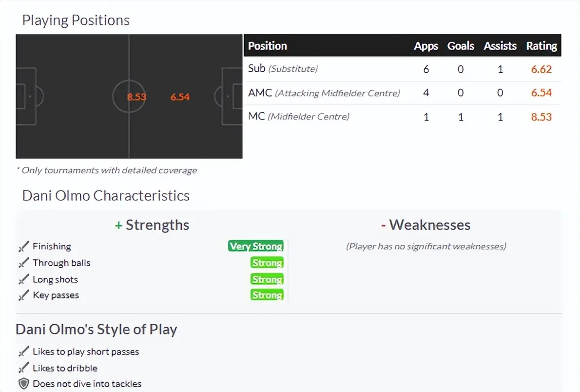Click the Strong badge for Through balls
The width and height of the screenshot is (580, 392).
267,263
